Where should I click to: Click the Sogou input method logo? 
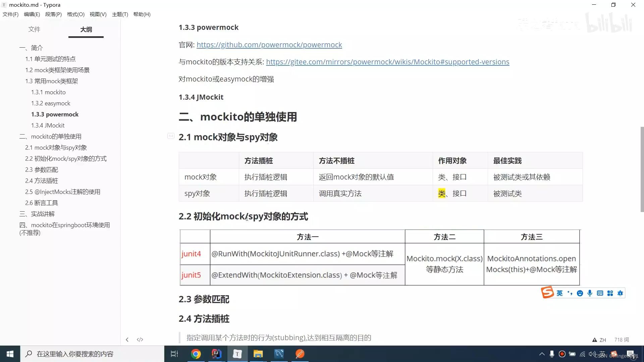point(547,293)
